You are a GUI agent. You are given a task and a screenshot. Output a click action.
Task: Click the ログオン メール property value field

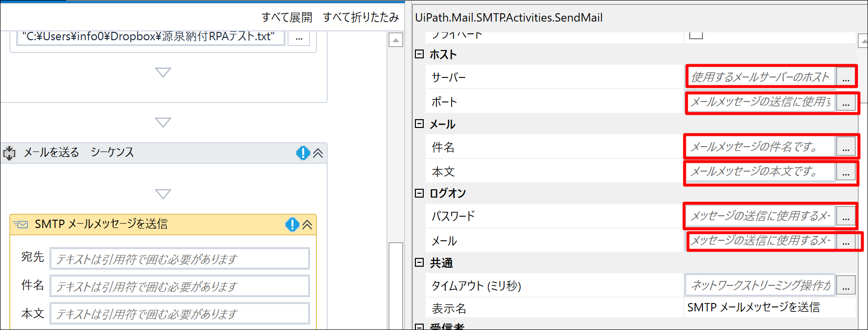pyautogui.click(x=760, y=241)
